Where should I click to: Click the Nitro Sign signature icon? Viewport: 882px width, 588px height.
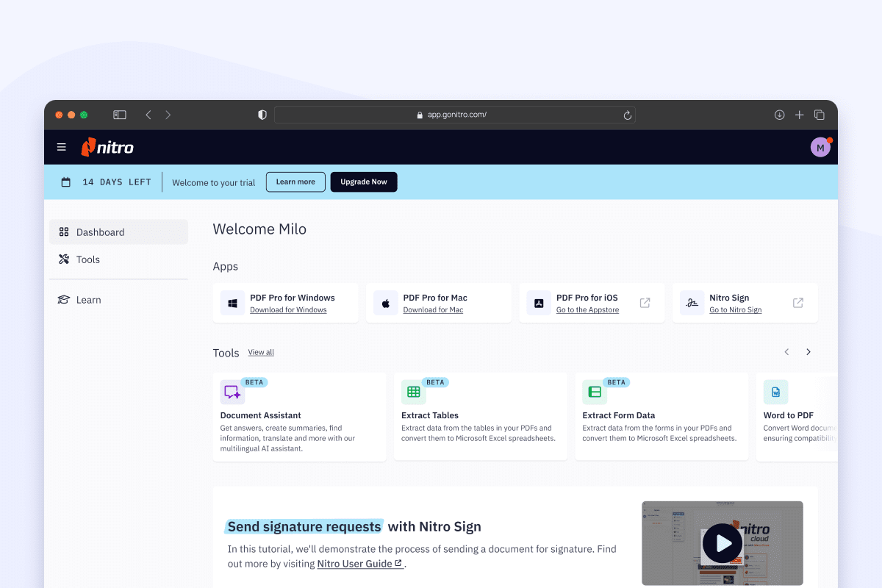coord(691,303)
